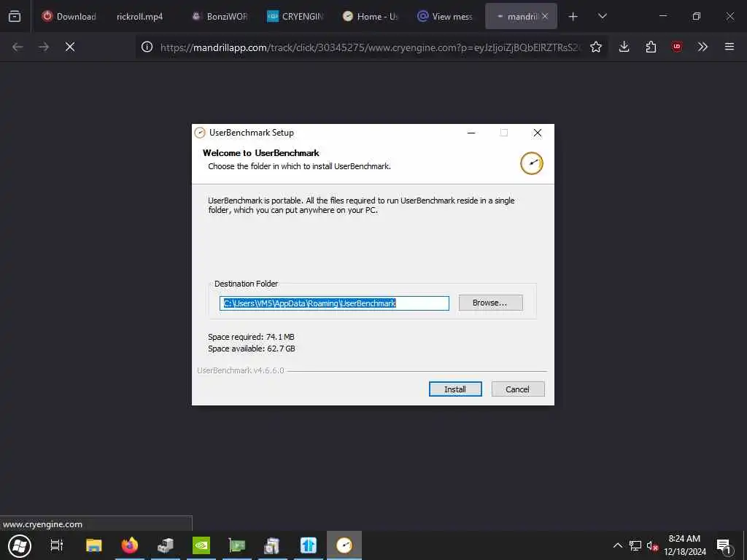Open the NVIDIA app on taskbar

click(x=201, y=545)
